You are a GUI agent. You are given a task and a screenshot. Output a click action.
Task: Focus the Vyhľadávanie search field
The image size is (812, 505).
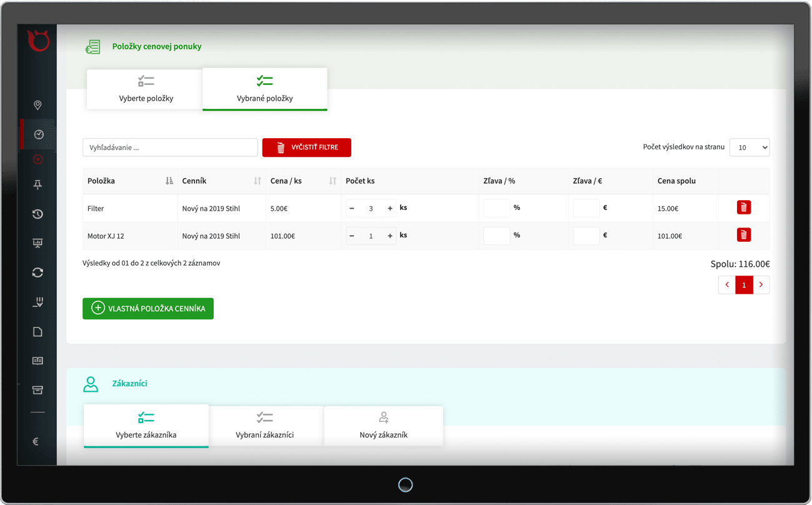coord(170,147)
